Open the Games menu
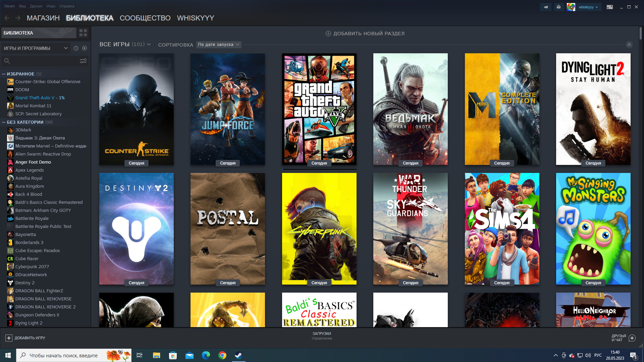644x362 pixels. pyautogui.click(x=51, y=6)
